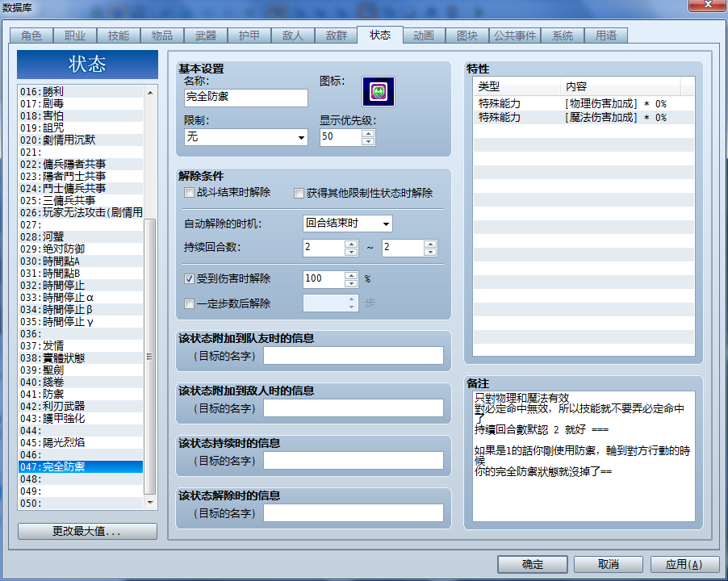Select state 037:发情 in the list
The image size is (728, 581).
[81, 345]
